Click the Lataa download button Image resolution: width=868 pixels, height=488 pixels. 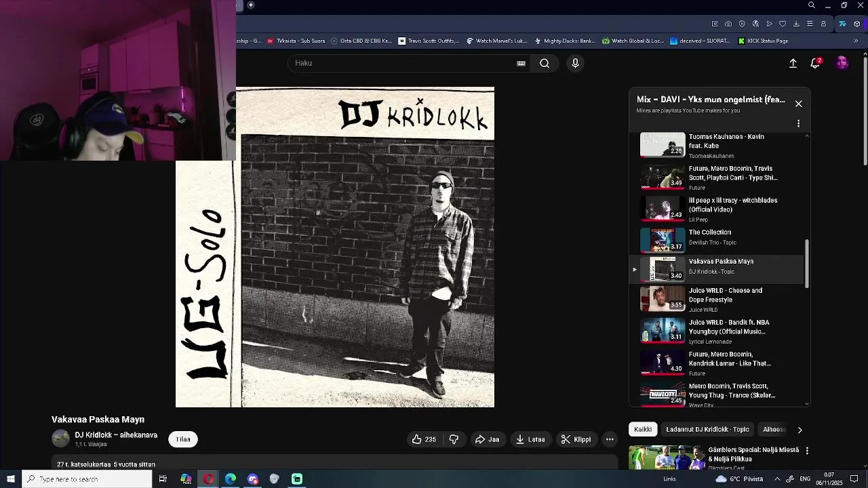coord(530,439)
